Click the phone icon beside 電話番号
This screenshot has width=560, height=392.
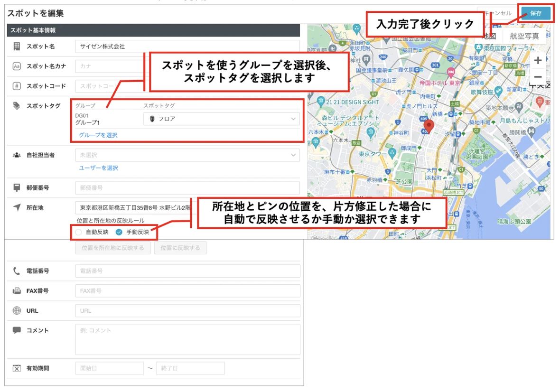17,271
